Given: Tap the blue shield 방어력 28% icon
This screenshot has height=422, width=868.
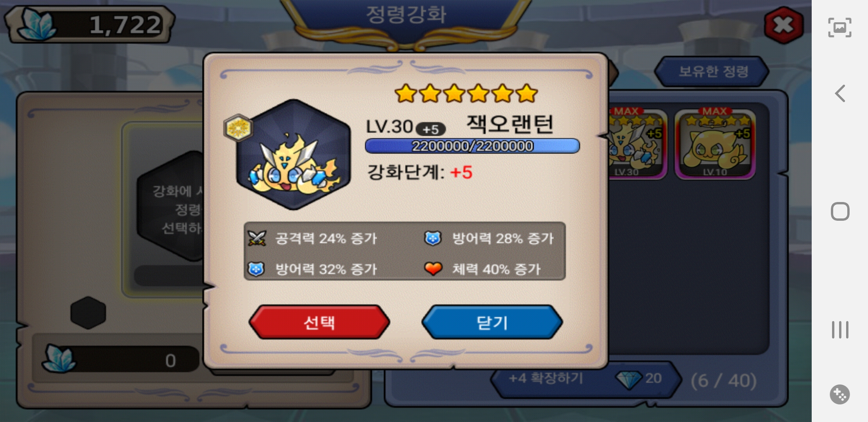Looking at the screenshot, I should 433,238.
